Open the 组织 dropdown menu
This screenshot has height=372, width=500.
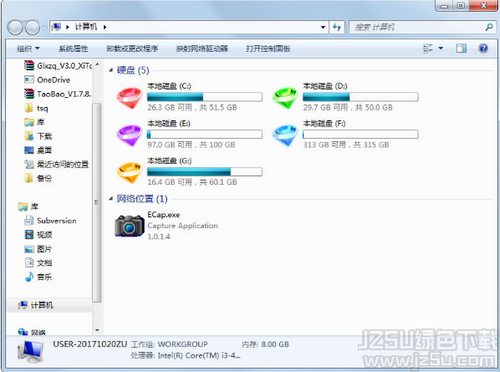(x=28, y=49)
